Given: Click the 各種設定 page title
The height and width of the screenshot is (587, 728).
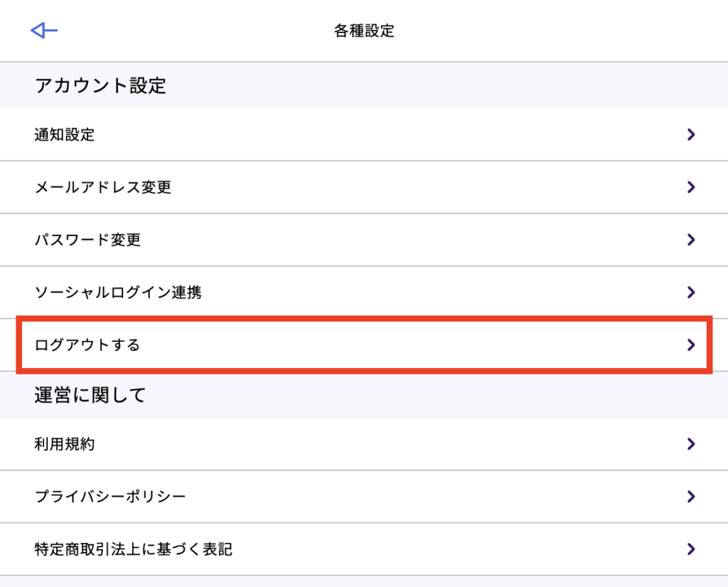Looking at the screenshot, I should tap(364, 31).
